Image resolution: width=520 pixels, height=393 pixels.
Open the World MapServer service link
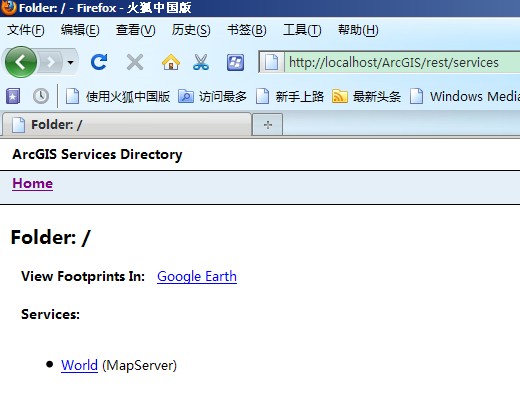coord(79,365)
